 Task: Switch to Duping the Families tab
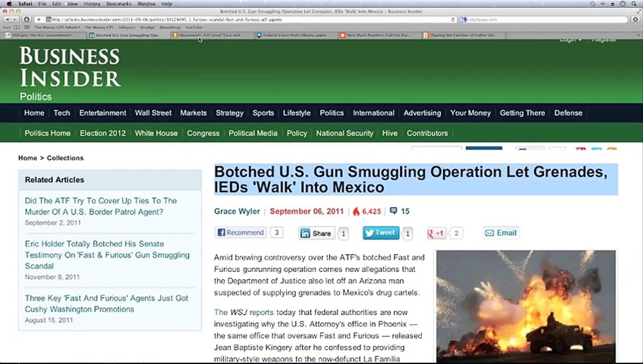463,35
